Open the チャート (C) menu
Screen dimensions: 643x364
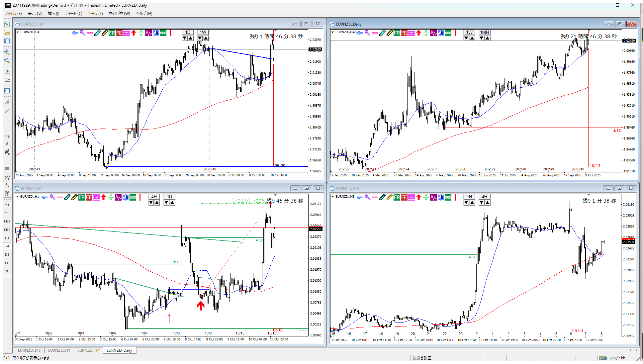73,14
